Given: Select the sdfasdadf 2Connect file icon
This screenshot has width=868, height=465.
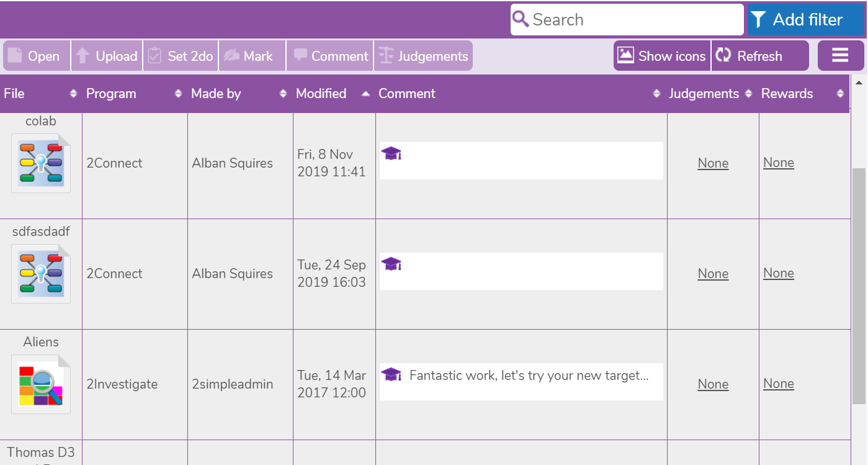Looking at the screenshot, I should (x=41, y=274).
